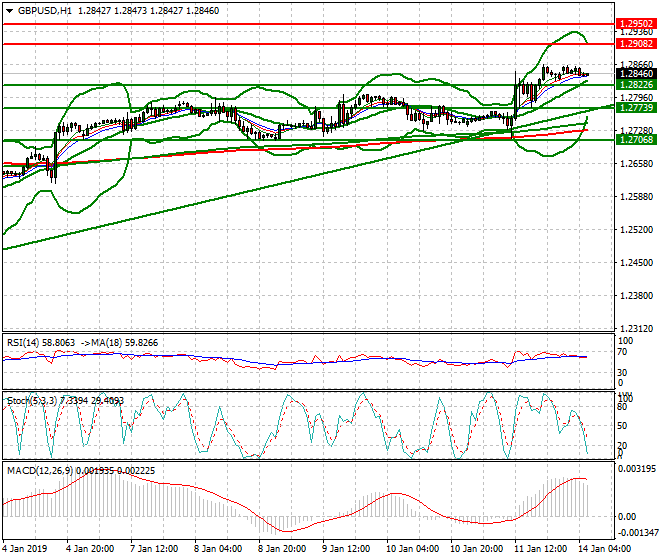Click the 1.24500 price scale value

pos(636,262)
